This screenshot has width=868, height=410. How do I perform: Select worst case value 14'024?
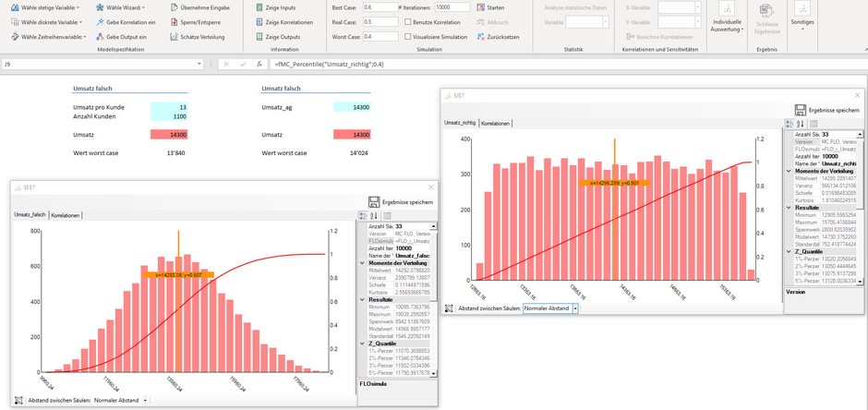[x=360, y=153]
